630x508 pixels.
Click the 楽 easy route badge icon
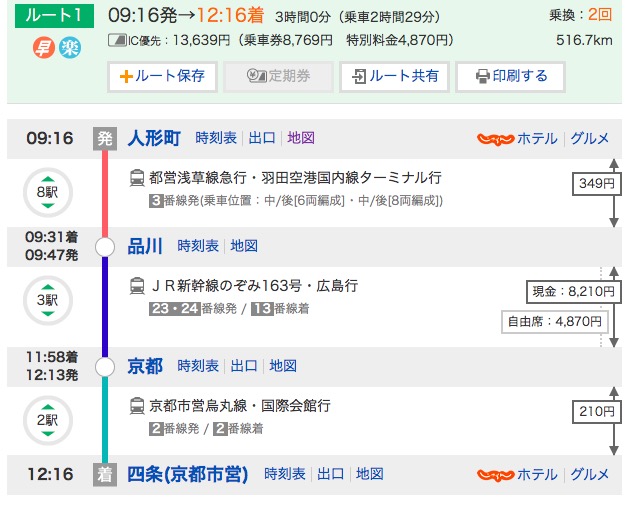click(69, 48)
